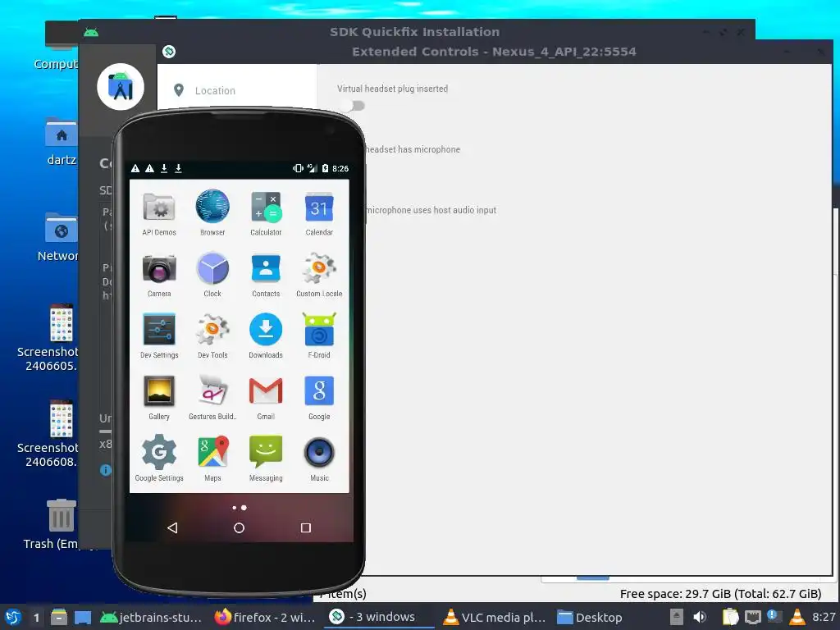Open the API Demos app in emulator
Screen dimensions: 840x630
(159, 213)
